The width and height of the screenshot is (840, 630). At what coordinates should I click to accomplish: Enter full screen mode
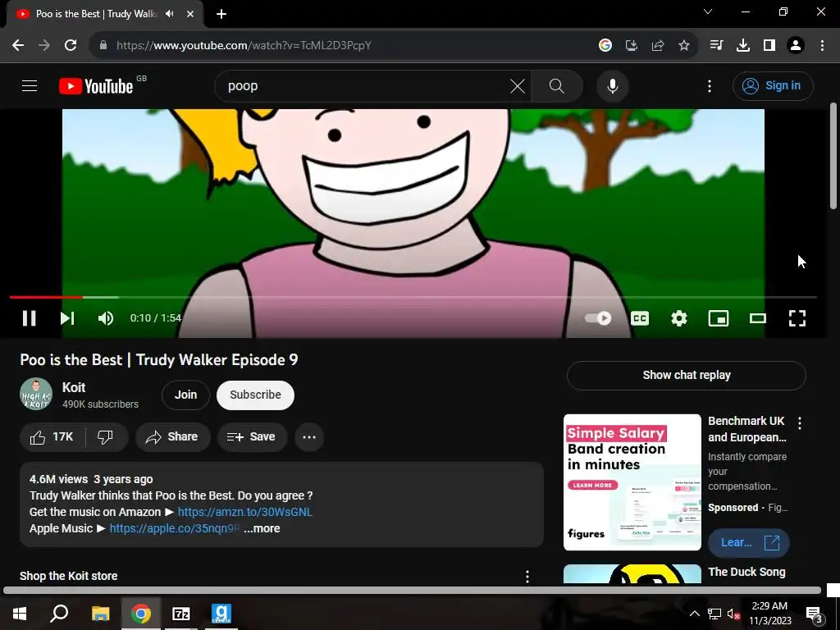pos(797,318)
